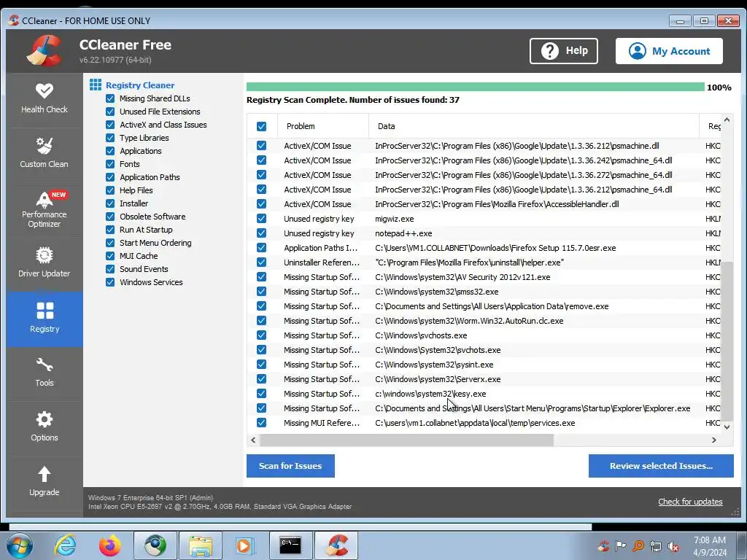Select the AccessibleHandler.dll ActiveX issue
This screenshot has height=560, width=747.
pos(484,204)
